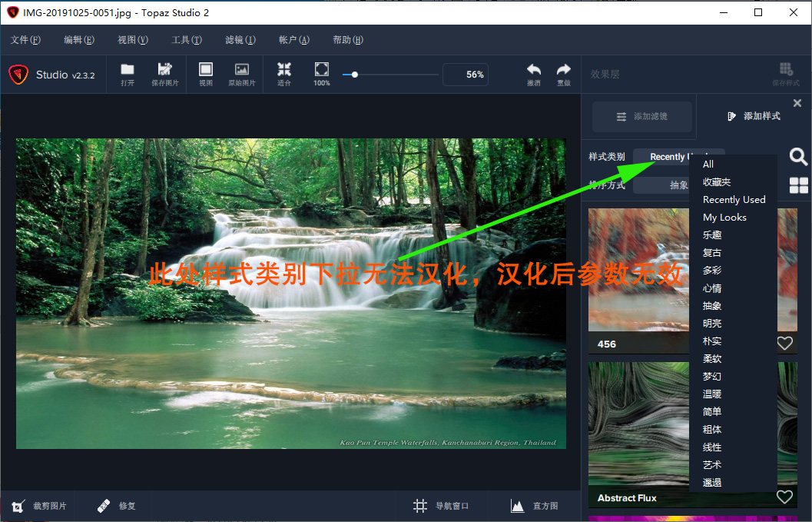Screen dimensions: 812x522
Task: Click the waterfall image on canvas
Action: pos(291,294)
